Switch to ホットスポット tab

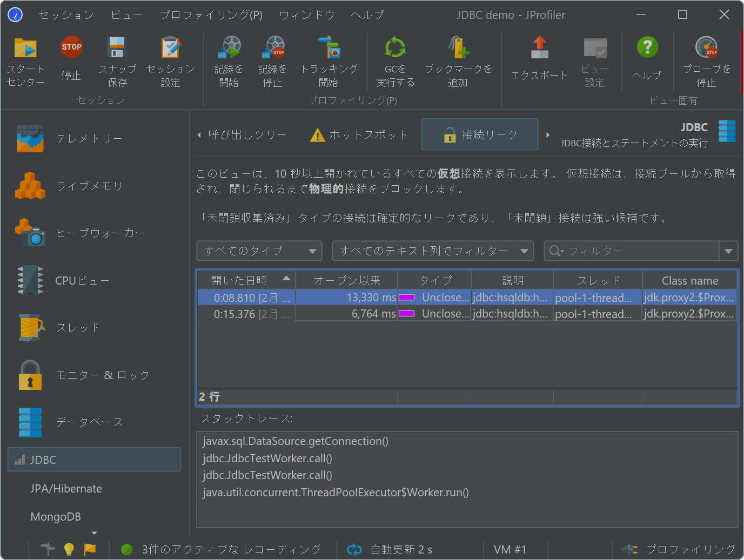click(x=359, y=135)
